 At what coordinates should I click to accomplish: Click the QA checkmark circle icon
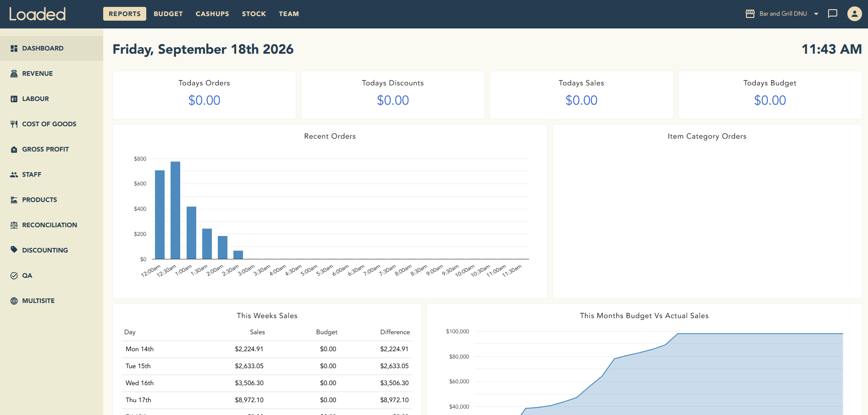[14, 275]
